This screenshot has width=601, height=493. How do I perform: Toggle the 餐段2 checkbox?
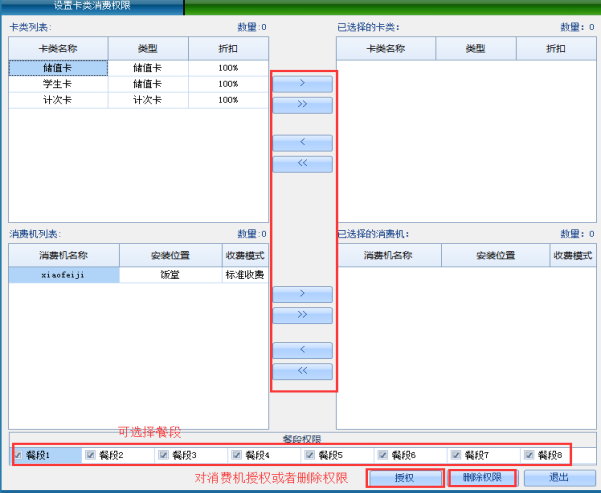tap(90, 455)
